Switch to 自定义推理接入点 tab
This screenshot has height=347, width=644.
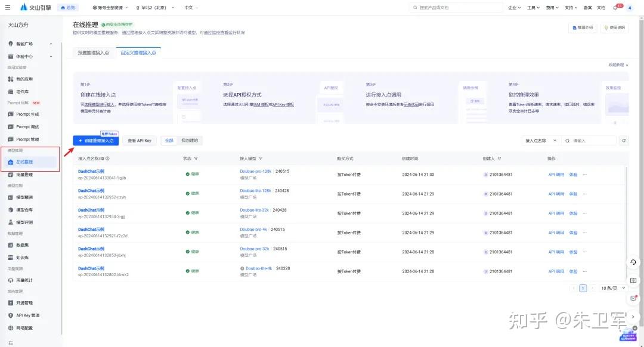pyautogui.click(x=138, y=52)
